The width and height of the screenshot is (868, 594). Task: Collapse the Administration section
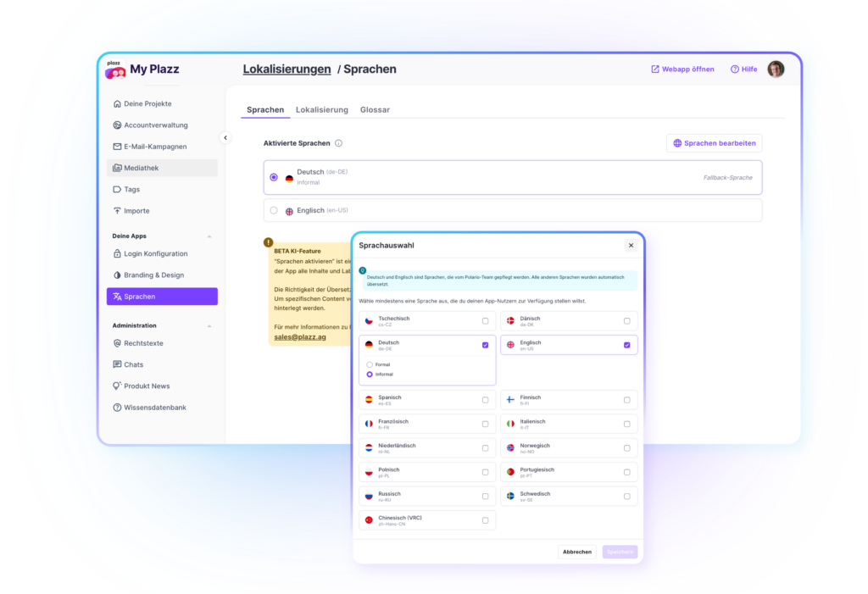click(209, 325)
